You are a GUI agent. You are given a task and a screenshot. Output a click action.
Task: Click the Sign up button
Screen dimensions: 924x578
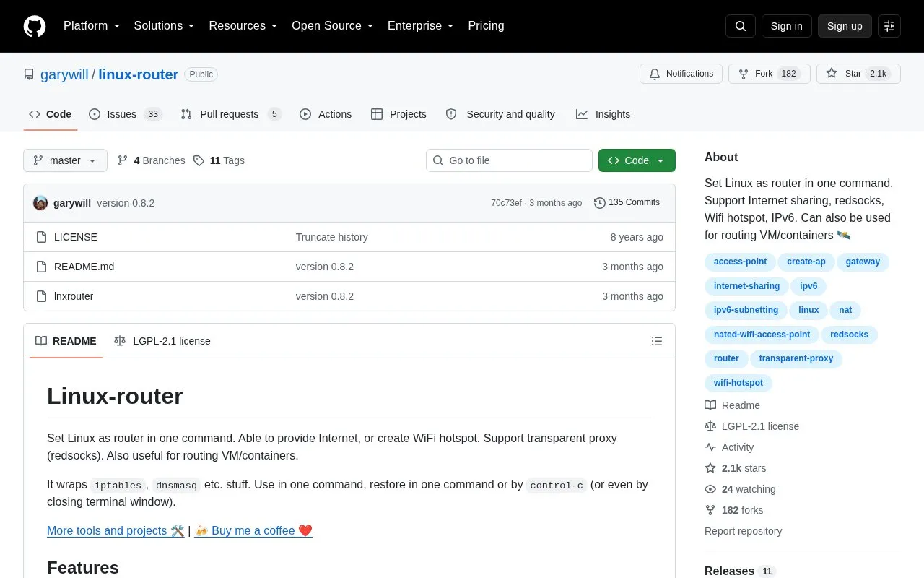pos(845,26)
